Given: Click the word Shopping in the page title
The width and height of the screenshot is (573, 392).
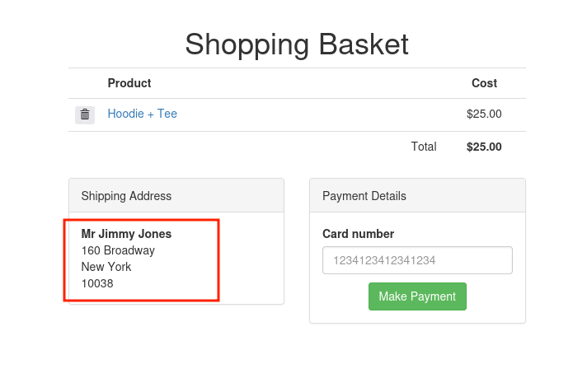Looking at the screenshot, I should click(x=247, y=44).
